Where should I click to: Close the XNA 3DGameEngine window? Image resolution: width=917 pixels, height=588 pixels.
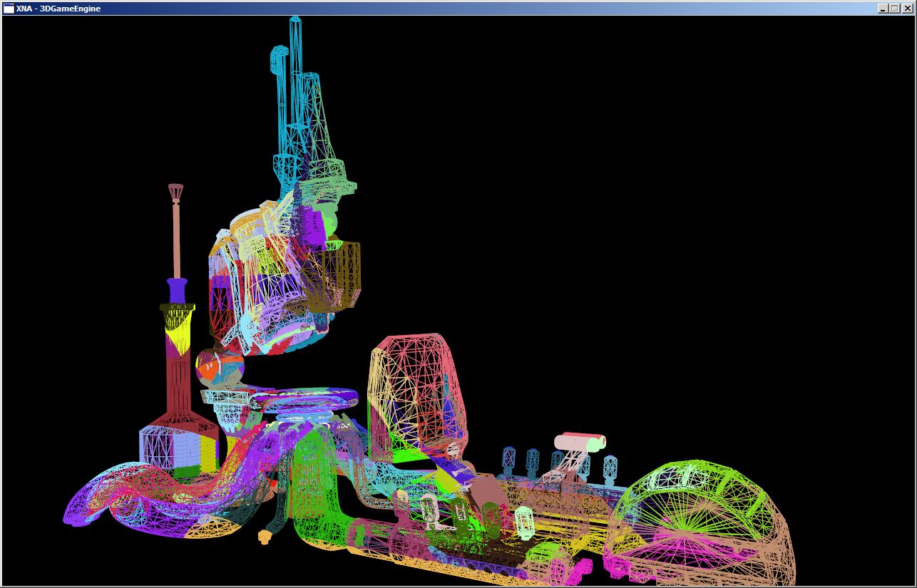[908, 9]
